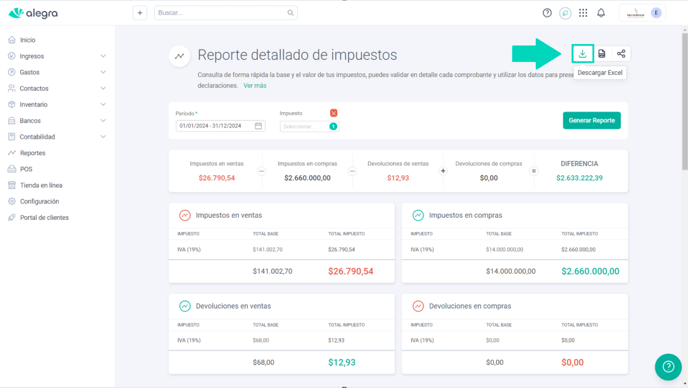This screenshot has height=388, width=688.
Task: Click the Generar Reporte button
Action: click(x=591, y=120)
